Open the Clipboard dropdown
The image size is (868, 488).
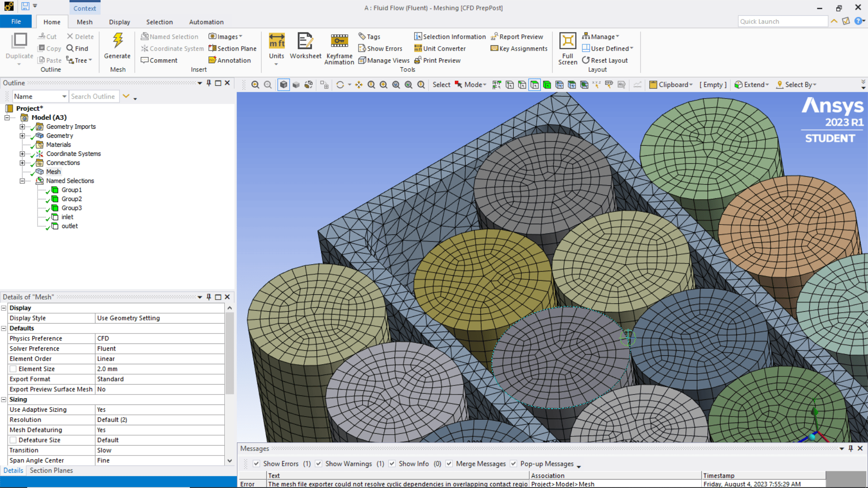[671, 84]
